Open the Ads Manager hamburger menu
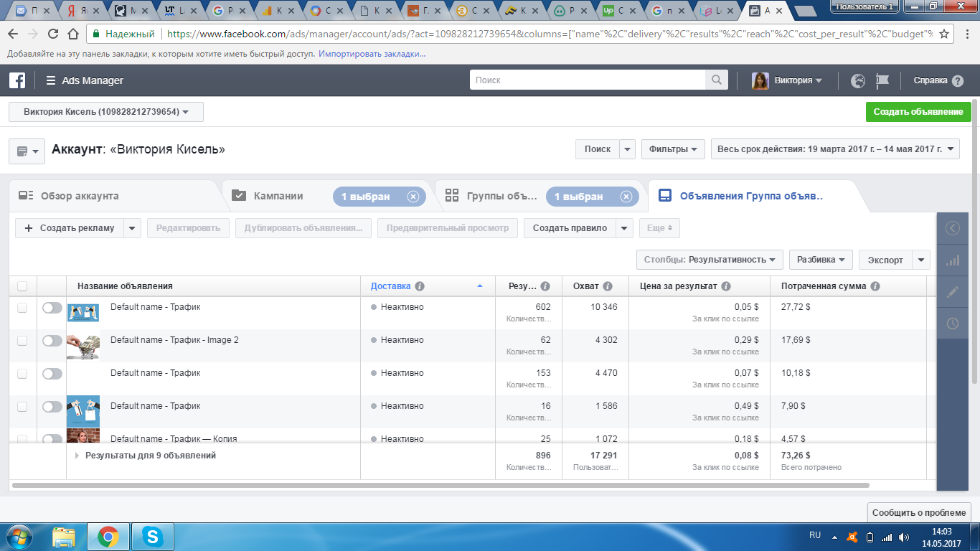Image resolution: width=980 pixels, height=551 pixels. 51,80
